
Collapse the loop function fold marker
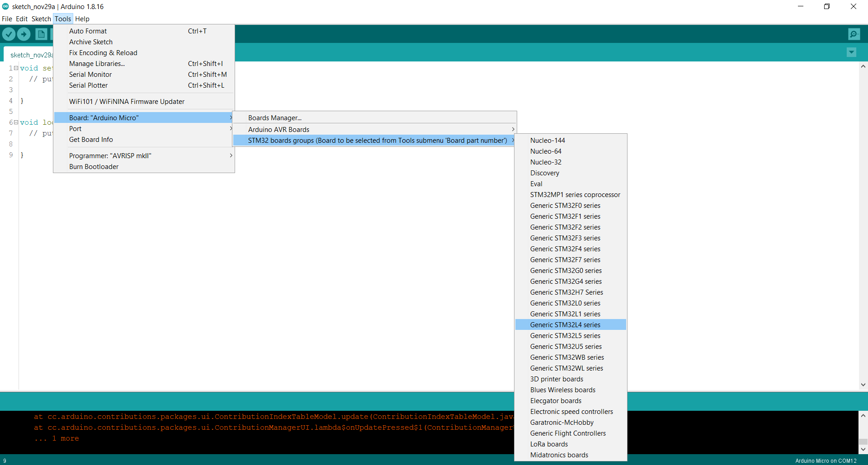pos(16,122)
